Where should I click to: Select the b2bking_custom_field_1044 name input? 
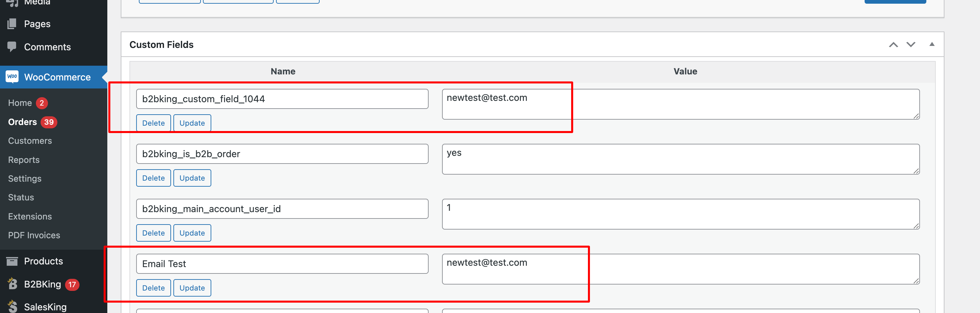[x=282, y=99]
